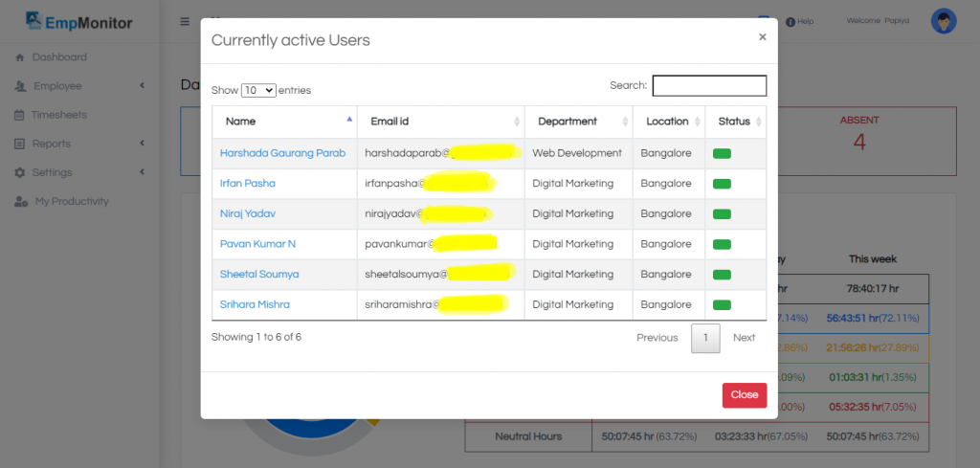Viewport: 980px width, 468px height.
Task: Sort table by Email id column
Action: point(440,122)
